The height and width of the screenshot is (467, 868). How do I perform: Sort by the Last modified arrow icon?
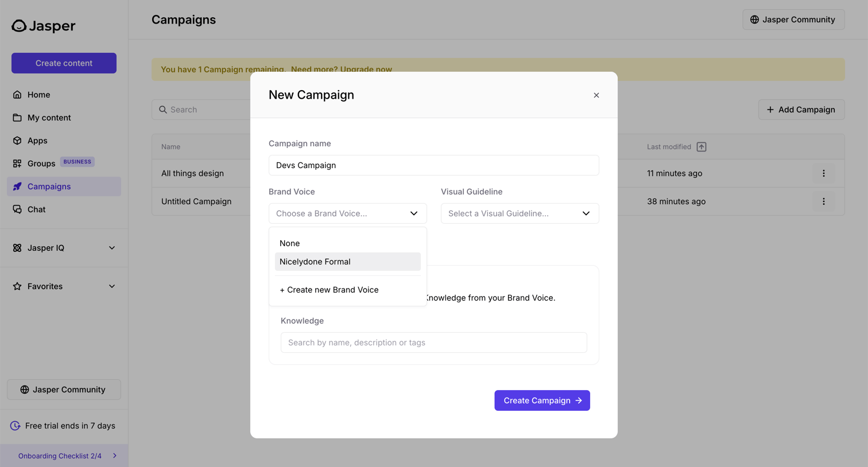(702, 147)
